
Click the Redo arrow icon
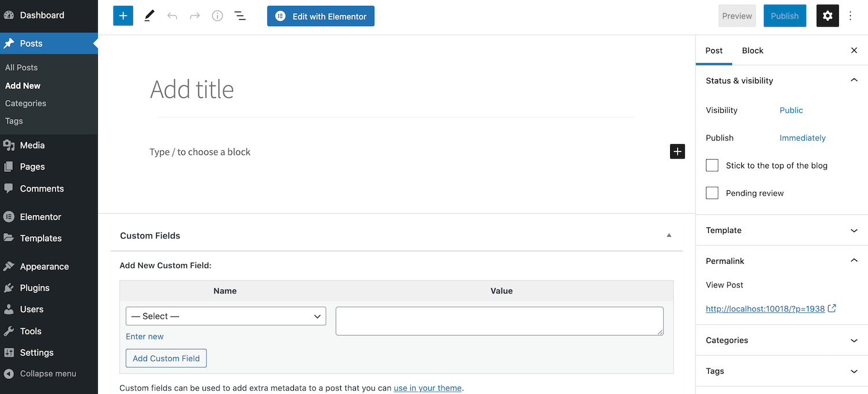coord(195,16)
